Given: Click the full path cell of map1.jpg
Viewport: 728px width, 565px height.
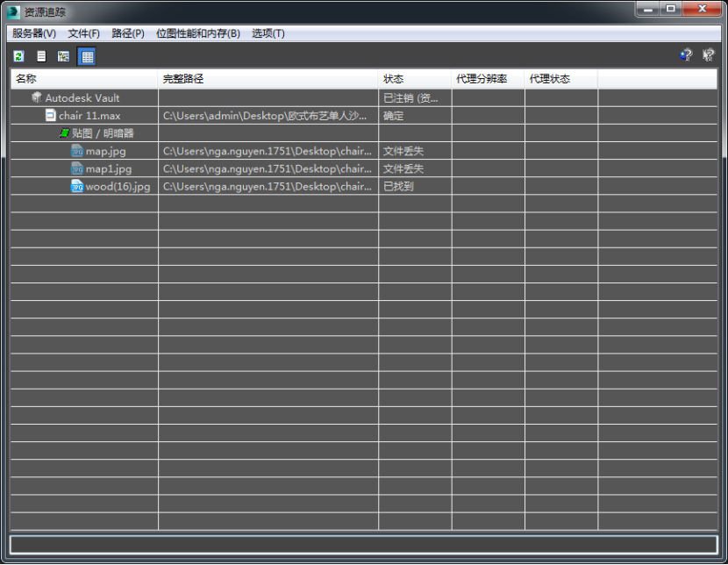Looking at the screenshot, I should (x=268, y=168).
